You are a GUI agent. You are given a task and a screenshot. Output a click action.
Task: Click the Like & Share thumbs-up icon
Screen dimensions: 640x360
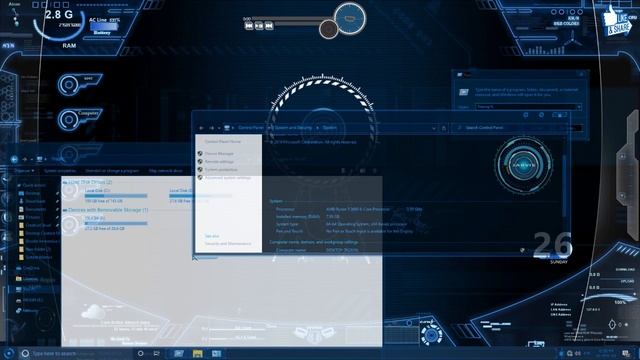click(616, 20)
